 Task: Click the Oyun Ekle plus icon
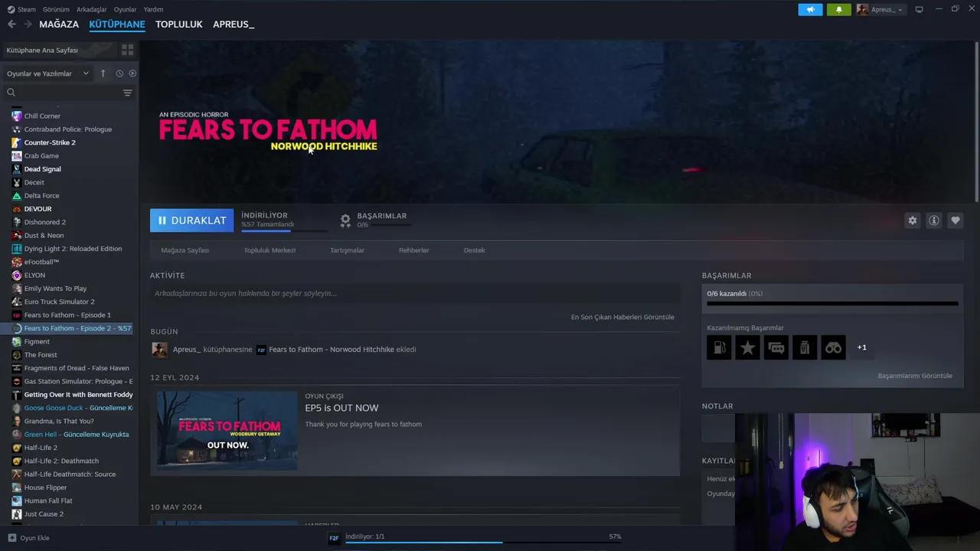pos(11,538)
